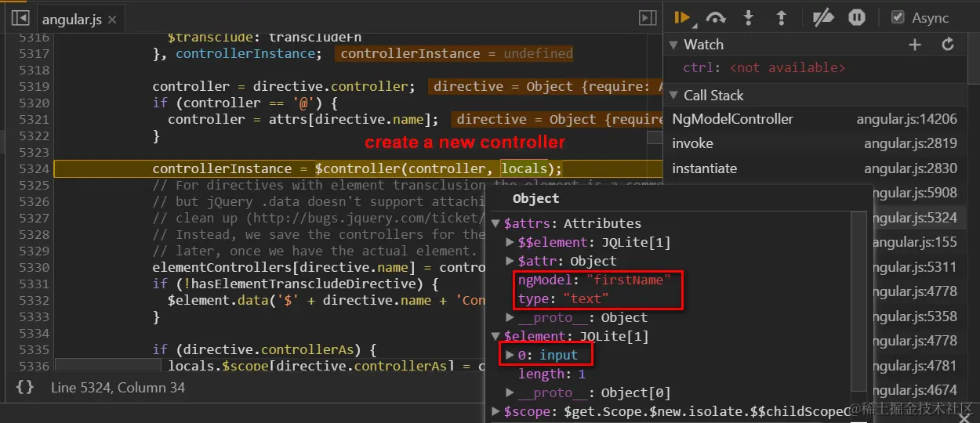Select the instantiate call stack frame
This screenshot has width=980, height=423.
[704, 168]
